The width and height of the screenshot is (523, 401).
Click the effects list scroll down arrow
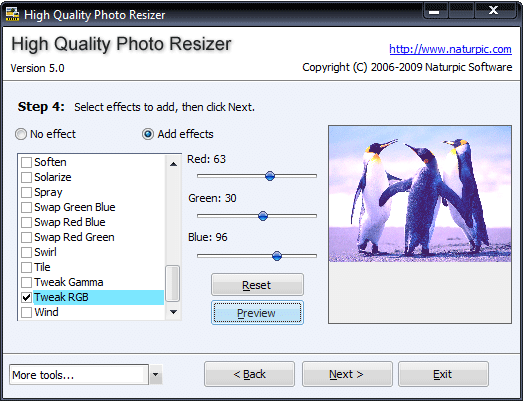[173, 312]
